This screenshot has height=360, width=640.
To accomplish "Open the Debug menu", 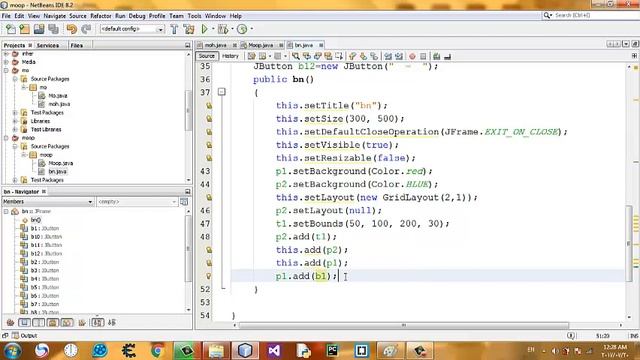I will [x=137, y=16].
